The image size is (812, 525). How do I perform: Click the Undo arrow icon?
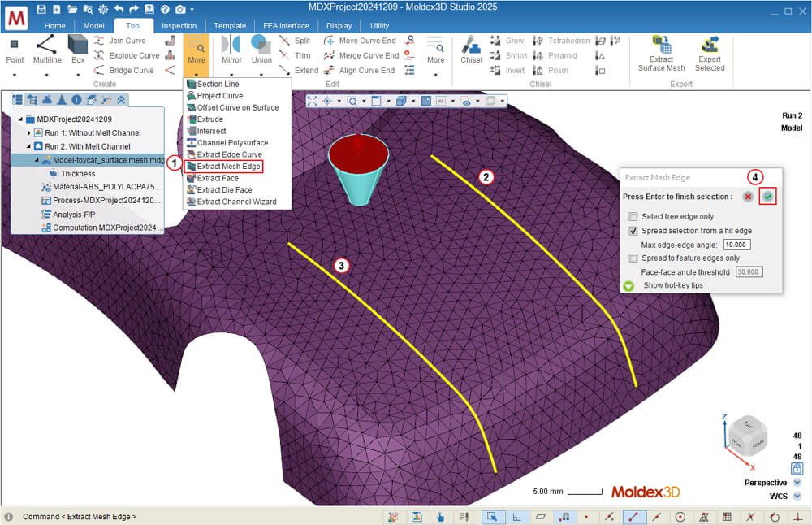point(119,9)
